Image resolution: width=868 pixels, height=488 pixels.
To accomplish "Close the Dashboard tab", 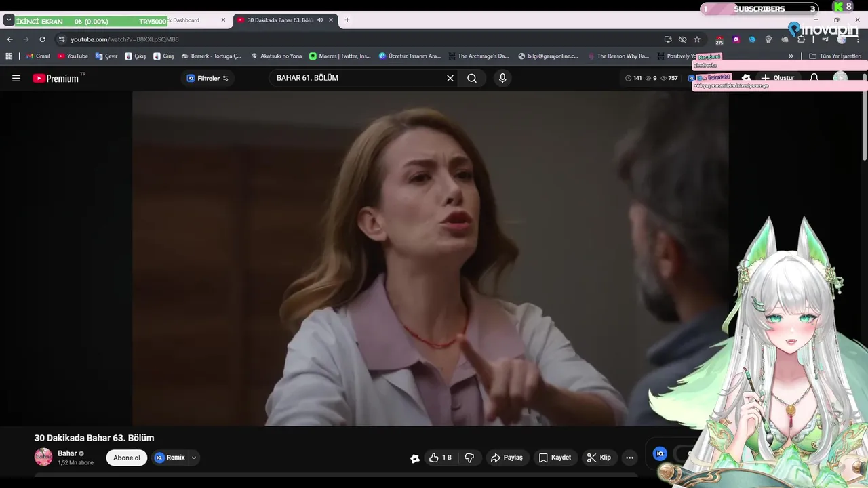I will click(x=223, y=20).
